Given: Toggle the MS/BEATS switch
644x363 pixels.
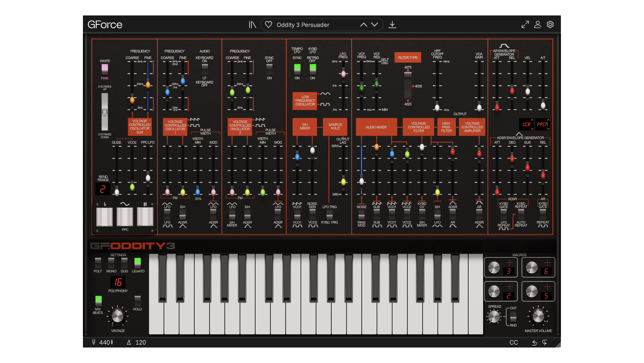Looking at the screenshot, I should pos(98,301).
